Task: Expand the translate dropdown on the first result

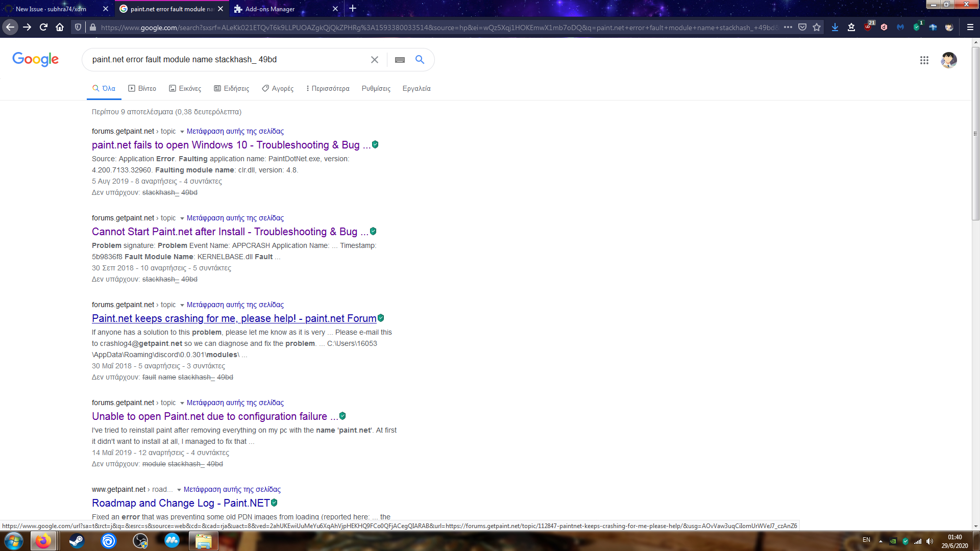Action: point(182,131)
